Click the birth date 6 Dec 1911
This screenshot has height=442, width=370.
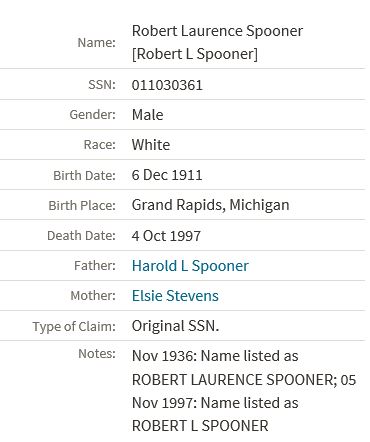[167, 175]
